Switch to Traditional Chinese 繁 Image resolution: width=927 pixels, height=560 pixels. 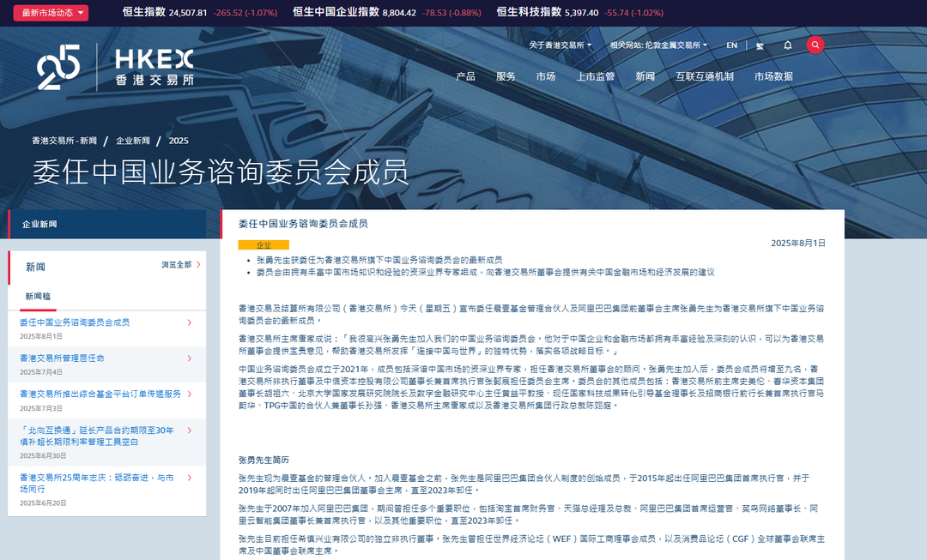pyautogui.click(x=760, y=45)
